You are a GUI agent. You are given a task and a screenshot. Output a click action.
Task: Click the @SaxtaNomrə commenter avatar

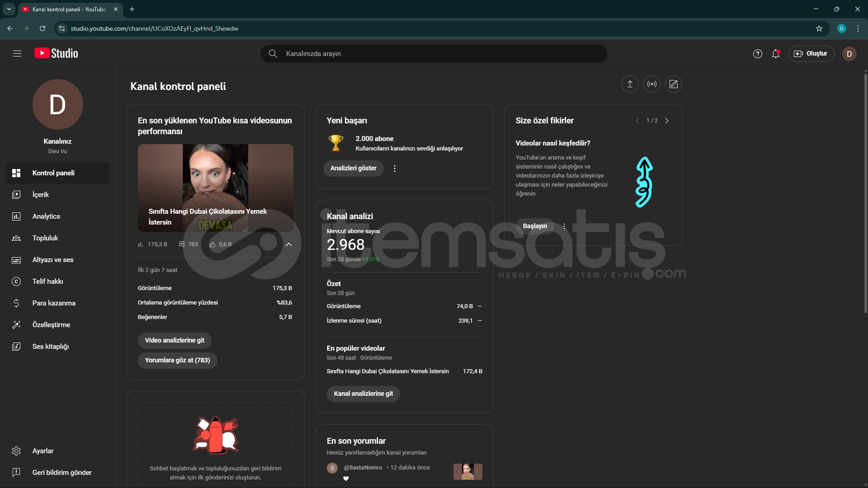click(x=332, y=468)
